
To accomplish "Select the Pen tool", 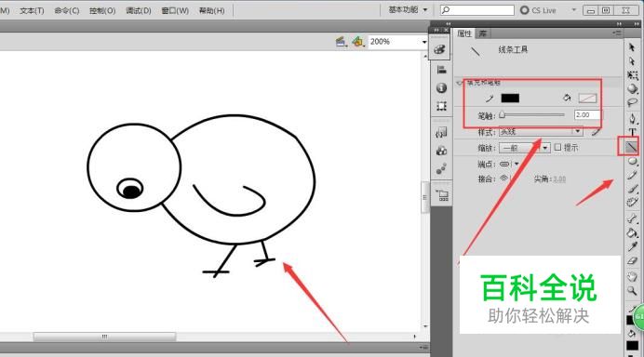I will 632,119.
